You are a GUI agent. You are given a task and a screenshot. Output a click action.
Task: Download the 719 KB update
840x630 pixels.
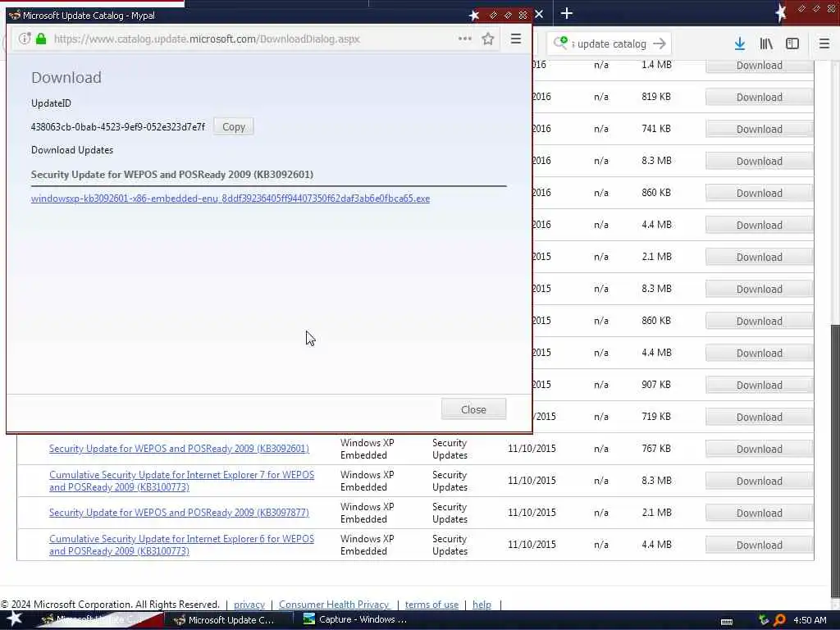coord(759,417)
